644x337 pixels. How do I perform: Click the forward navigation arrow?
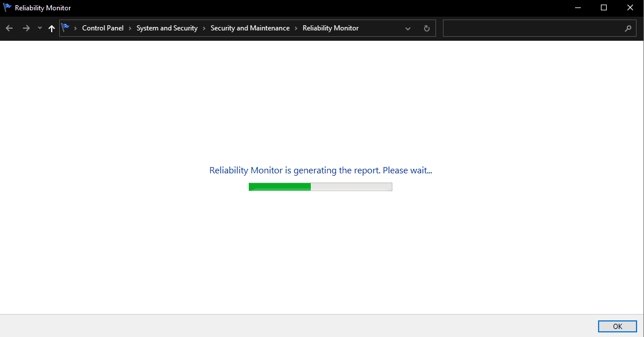26,28
